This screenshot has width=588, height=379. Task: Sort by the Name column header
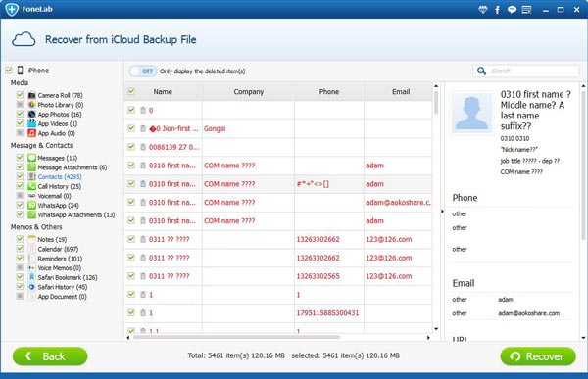click(x=163, y=91)
